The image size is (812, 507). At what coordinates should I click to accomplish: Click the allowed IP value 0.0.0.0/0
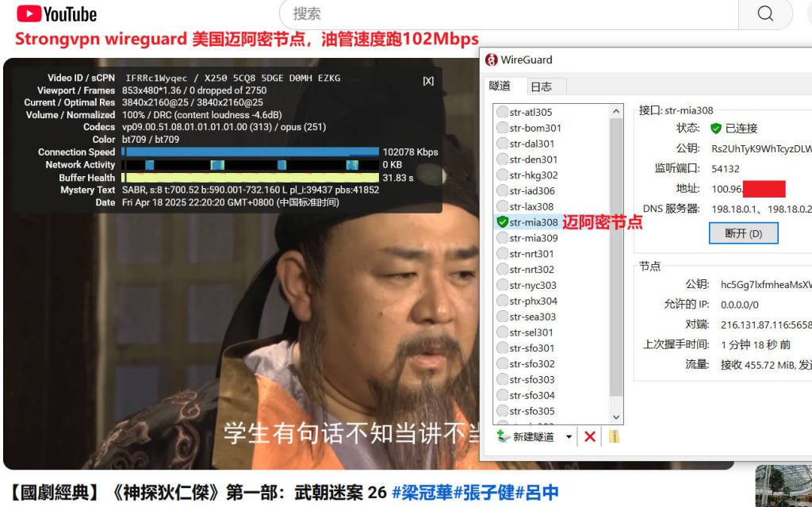(x=740, y=305)
